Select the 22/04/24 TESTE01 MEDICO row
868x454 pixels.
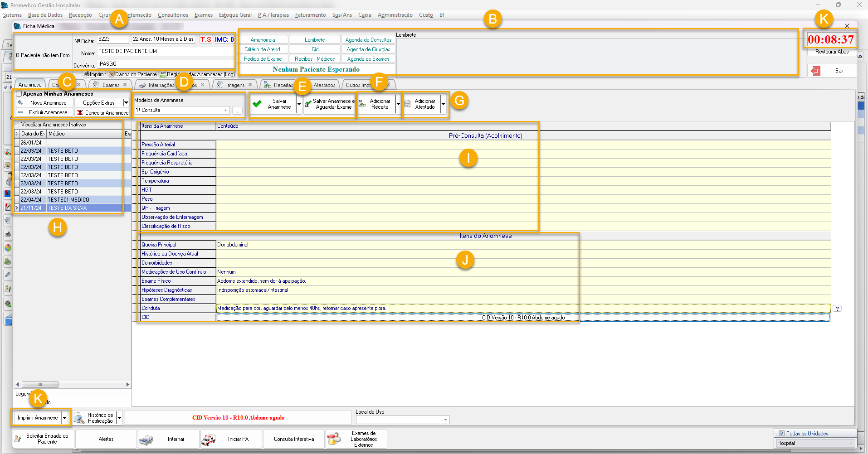pyautogui.click(x=68, y=200)
